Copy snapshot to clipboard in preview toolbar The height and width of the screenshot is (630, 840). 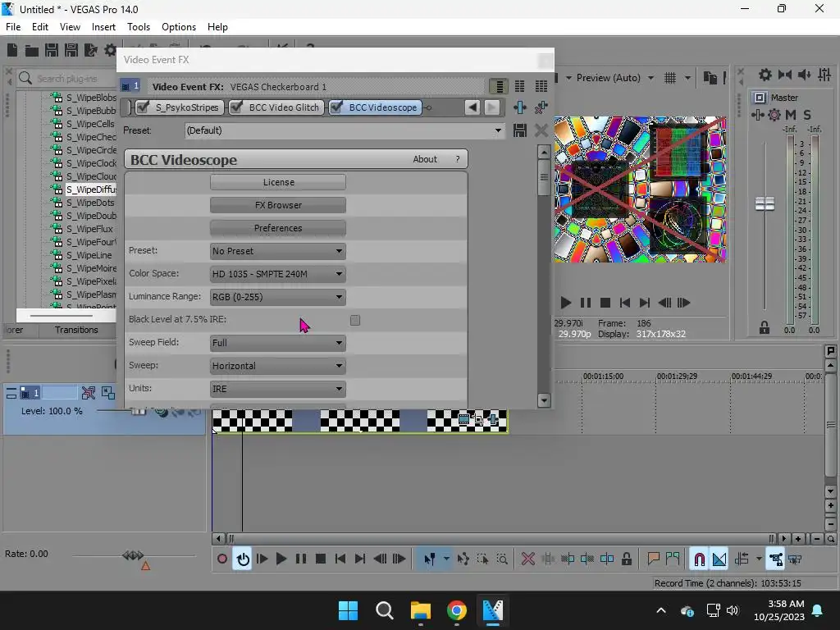[x=710, y=78]
